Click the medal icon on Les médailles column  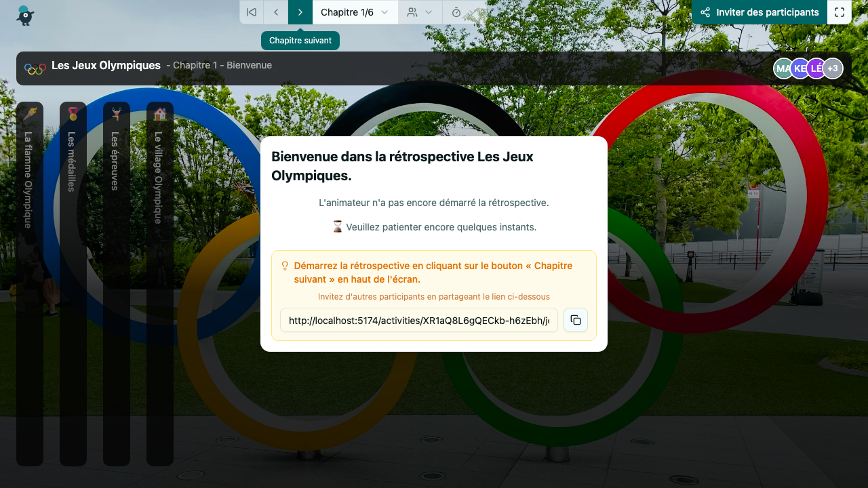click(73, 112)
